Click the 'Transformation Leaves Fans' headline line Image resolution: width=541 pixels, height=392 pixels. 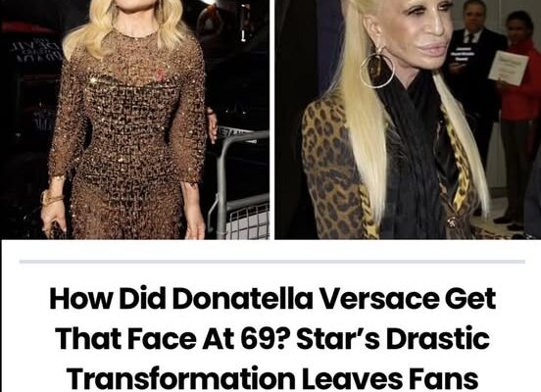tap(272, 378)
